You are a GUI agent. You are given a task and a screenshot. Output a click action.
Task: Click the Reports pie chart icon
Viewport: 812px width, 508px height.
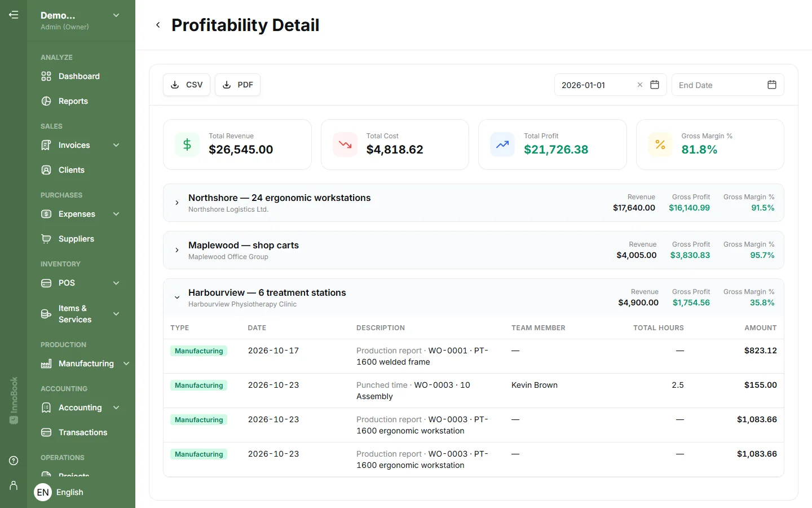[46, 101]
